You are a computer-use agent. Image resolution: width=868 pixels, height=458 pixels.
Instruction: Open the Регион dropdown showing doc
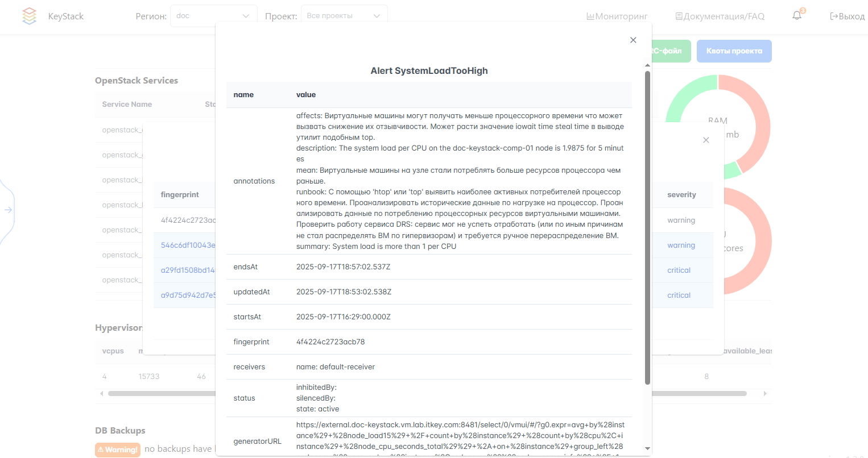pyautogui.click(x=213, y=16)
